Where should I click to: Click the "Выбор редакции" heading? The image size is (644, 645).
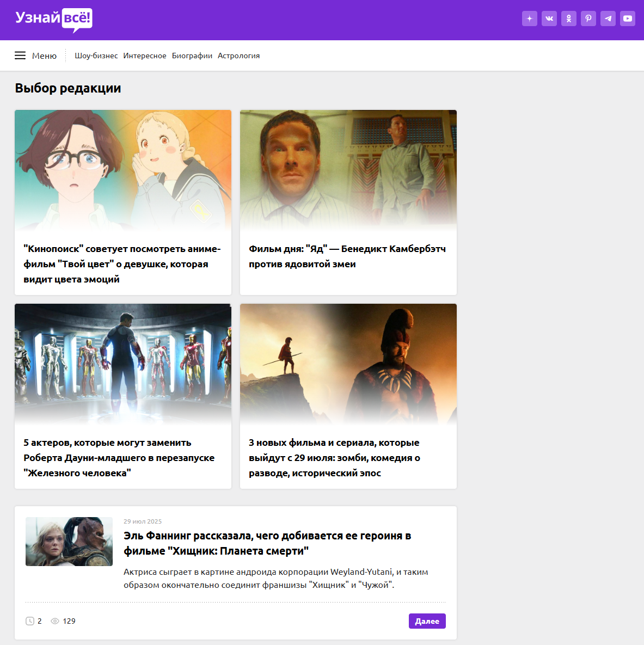(x=68, y=88)
